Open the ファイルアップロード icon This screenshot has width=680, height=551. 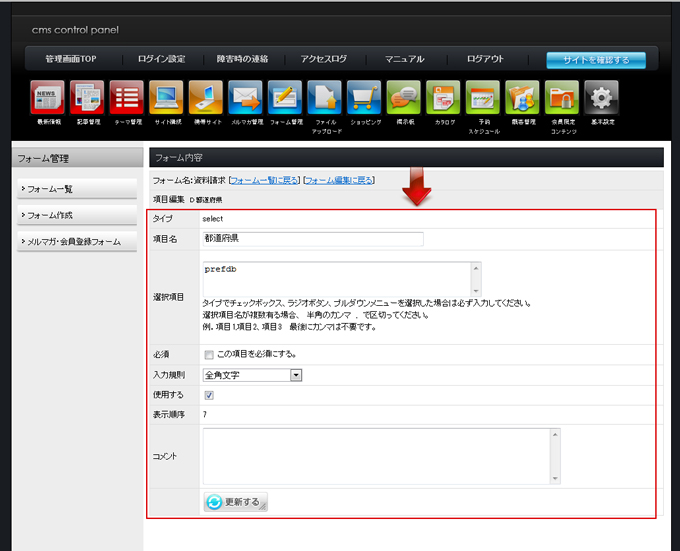point(325,98)
